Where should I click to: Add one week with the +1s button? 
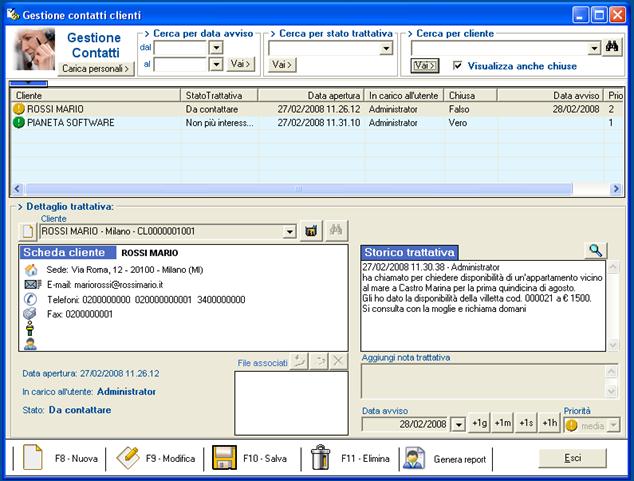526,423
